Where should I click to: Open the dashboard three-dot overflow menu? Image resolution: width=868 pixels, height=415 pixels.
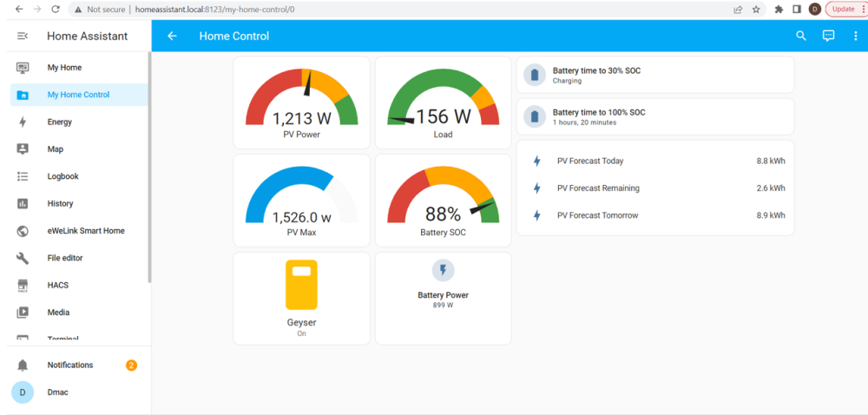coord(855,36)
